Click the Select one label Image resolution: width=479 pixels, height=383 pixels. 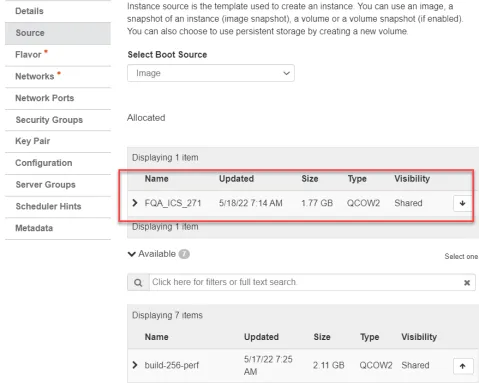click(461, 256)
